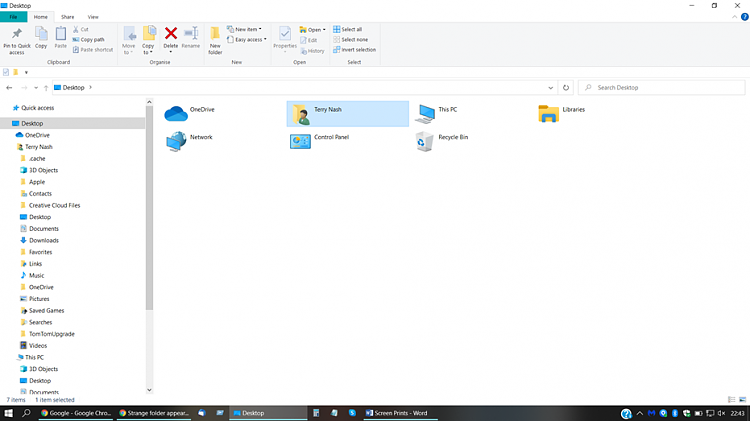The image size is (750, 421).
Task: Open Screen Prints Word from taskbar
Action: [396, 413]
